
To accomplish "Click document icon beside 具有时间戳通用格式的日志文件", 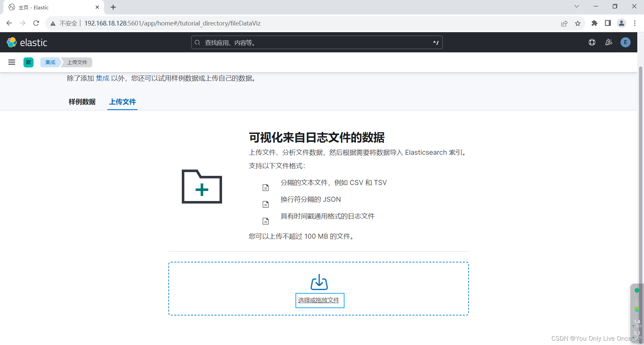I will 266,221.
